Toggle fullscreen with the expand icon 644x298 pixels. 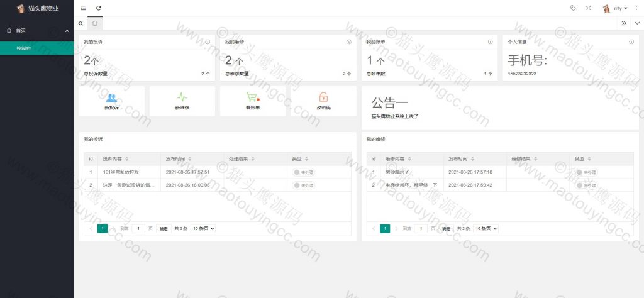coord(589,8)
